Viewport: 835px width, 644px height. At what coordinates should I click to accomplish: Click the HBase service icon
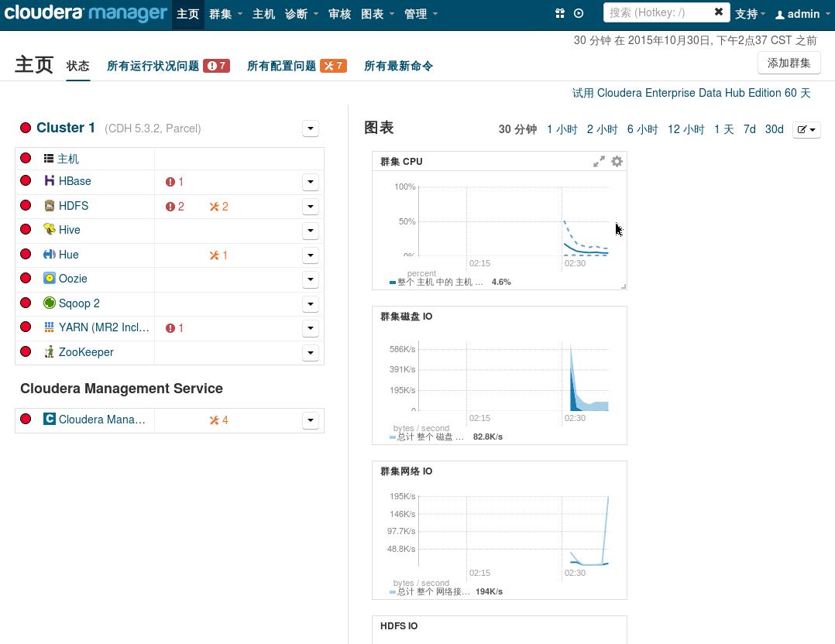coord(50,181)
